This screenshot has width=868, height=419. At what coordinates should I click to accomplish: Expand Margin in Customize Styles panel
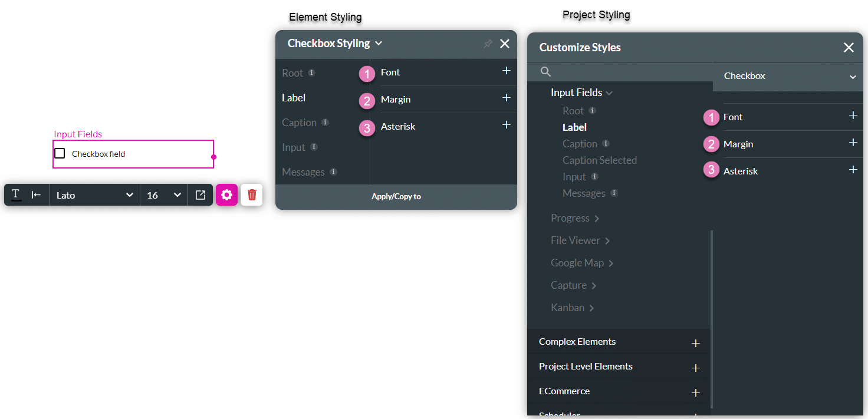(853, 143)
